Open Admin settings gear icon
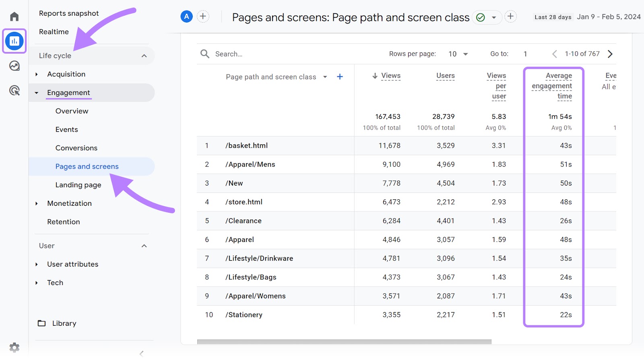 tap(14, 347)
